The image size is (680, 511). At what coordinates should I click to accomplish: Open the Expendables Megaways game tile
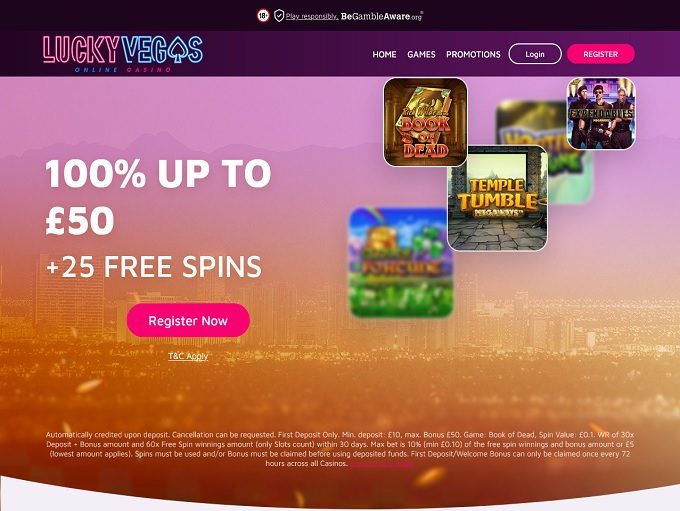601,114
